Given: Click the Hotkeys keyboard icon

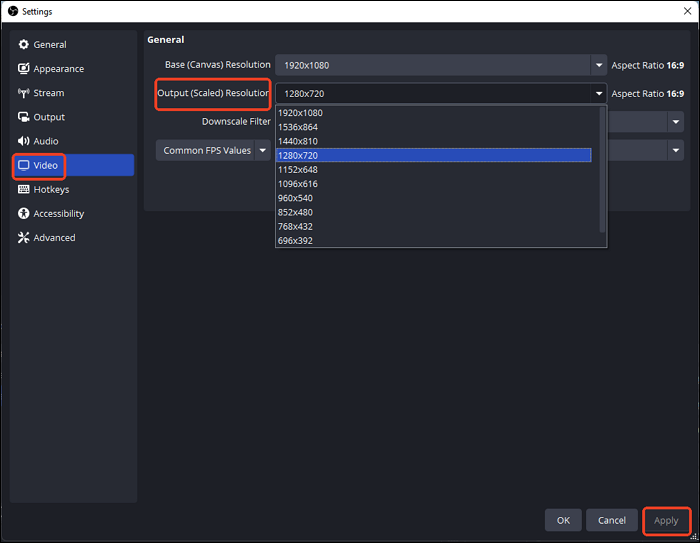Looking at the screenshot, I should click(24, 189).
